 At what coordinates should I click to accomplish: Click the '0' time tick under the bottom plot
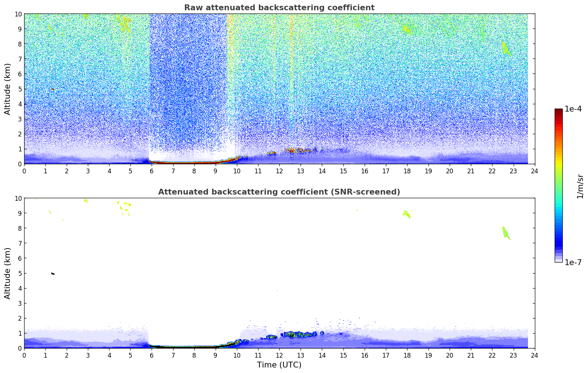click(x=25, y=355)
